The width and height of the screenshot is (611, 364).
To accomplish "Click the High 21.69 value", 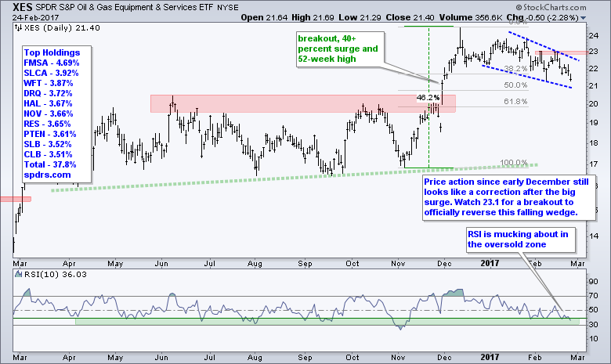I will (313, 17).
